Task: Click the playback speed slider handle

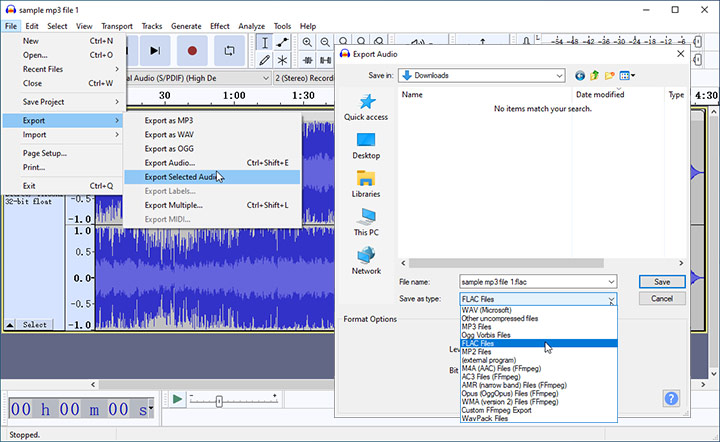Action: (219, 401)
